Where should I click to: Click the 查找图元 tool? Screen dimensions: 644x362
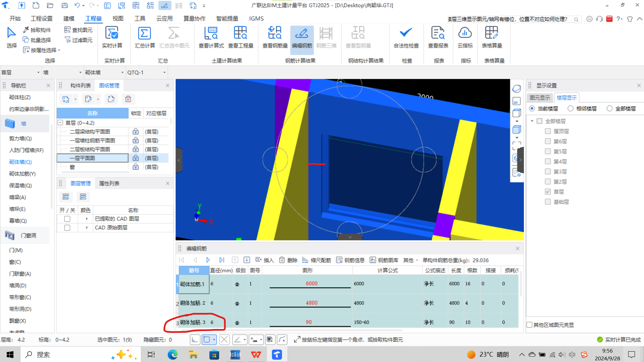tap(78, 30)
